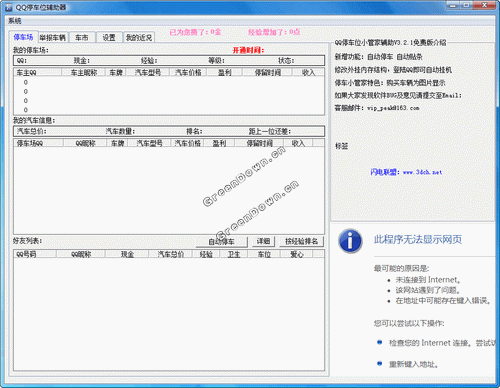Image resolution: width=500 pixels, height=388 pixels.
Task: Sort friends list by 汽车总价 header
Action: [x=171, y=254]
